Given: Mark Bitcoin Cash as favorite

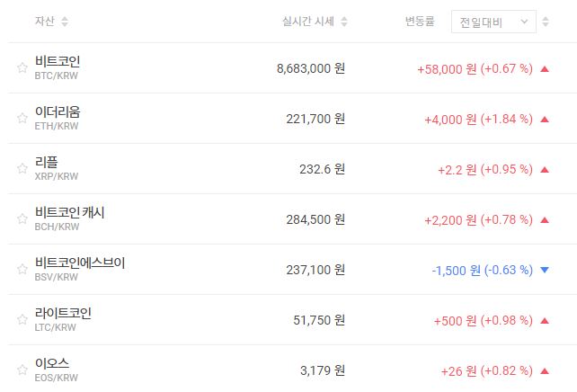Looking at the screenshot, I should tap(22, 219).
